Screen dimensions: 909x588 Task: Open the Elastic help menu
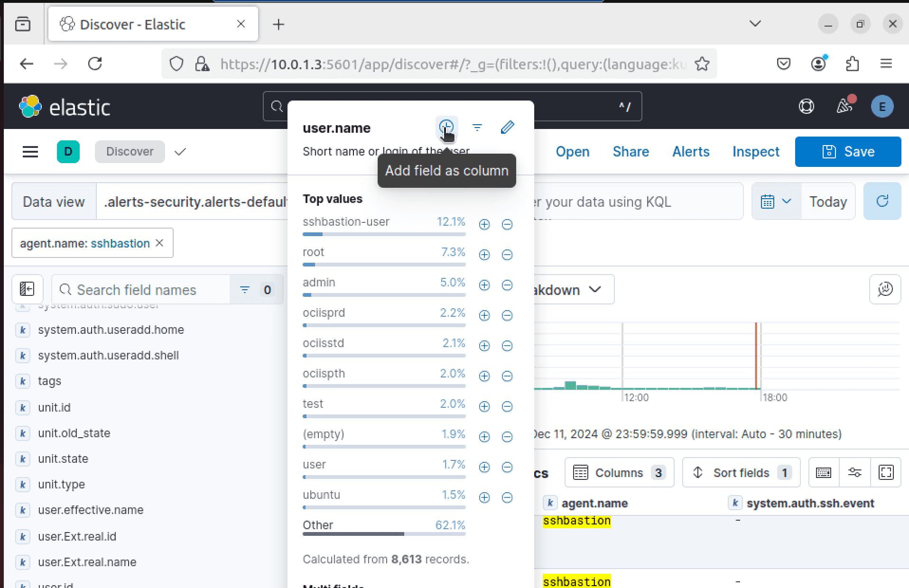(x=807, y=106)
